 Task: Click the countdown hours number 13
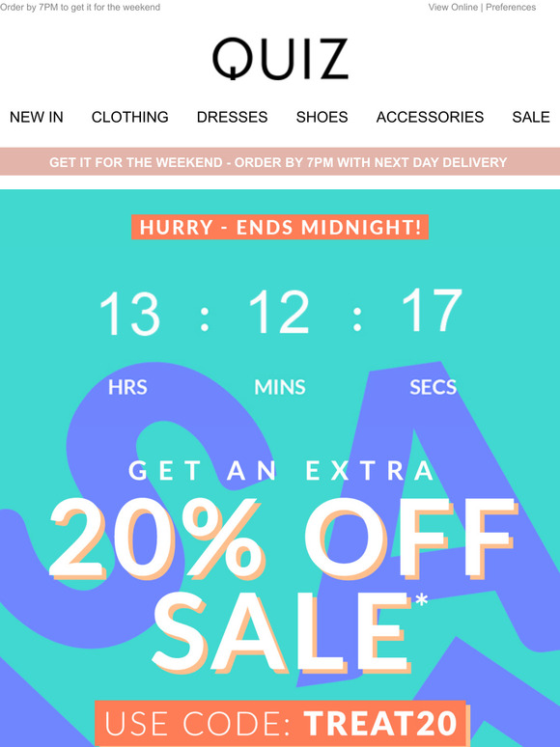(x=129, y=313)
